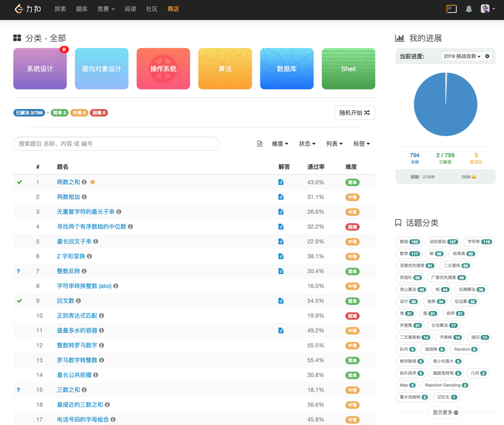
Task: Open solution icon for 回文数
Action: coord(281,301)
